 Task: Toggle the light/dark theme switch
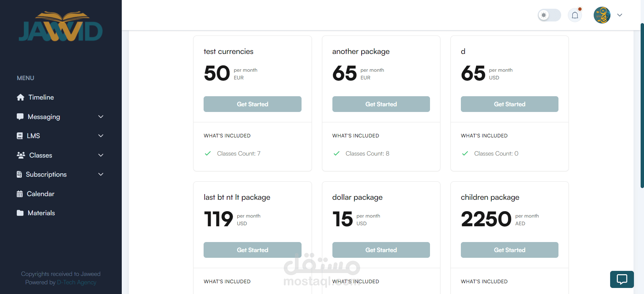tap(549, 15)
